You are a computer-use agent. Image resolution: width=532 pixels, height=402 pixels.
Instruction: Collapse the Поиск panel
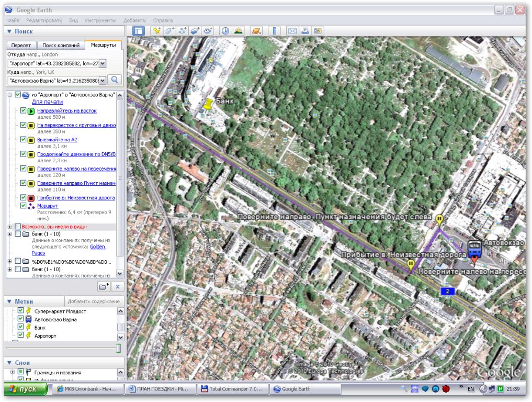click(9, 31)
